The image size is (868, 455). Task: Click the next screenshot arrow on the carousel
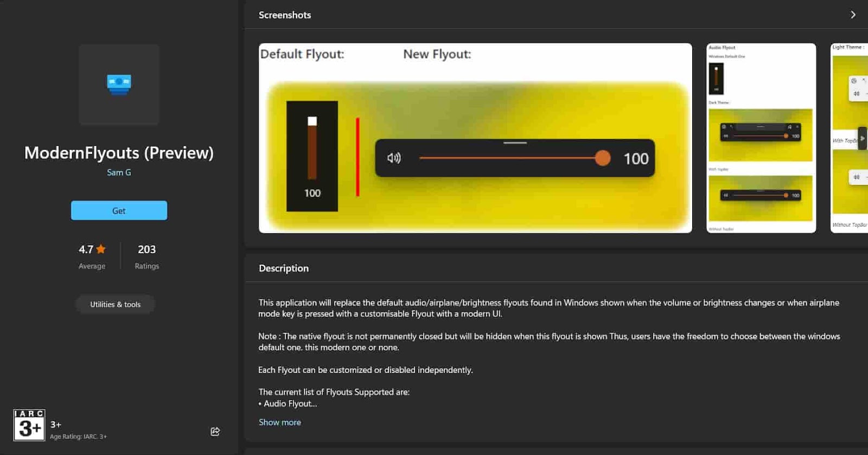click(x=862, y=138)
